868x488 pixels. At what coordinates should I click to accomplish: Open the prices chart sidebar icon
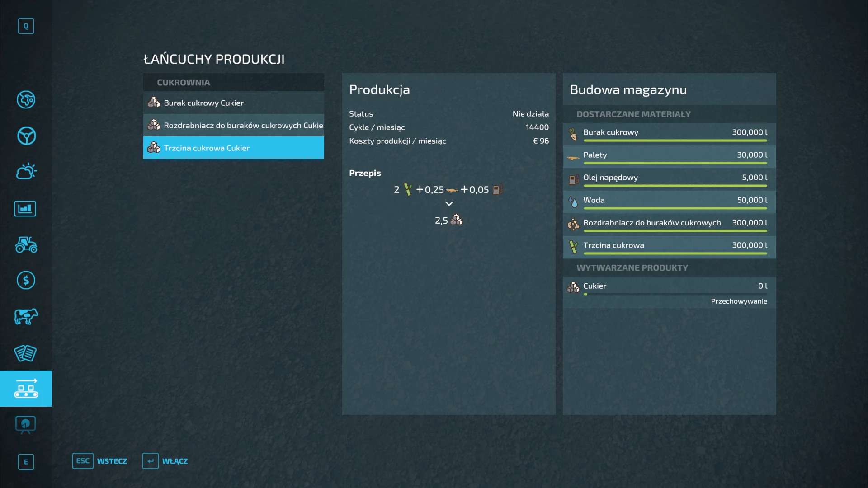click(25, 209)
